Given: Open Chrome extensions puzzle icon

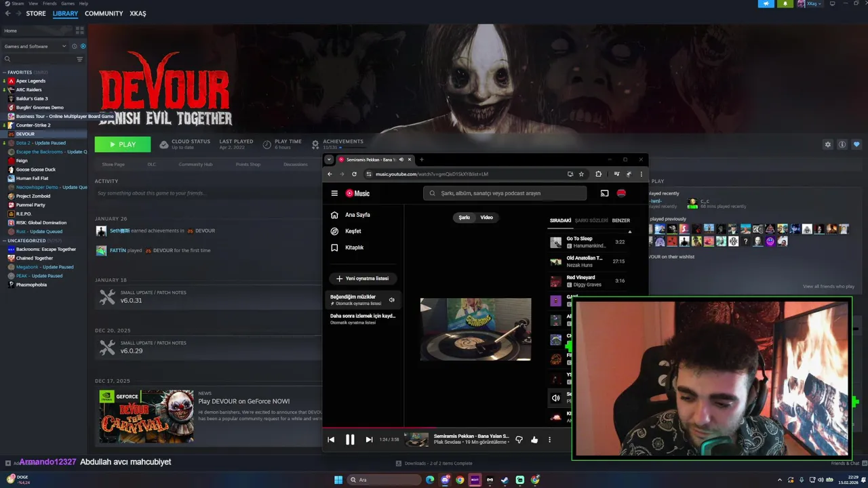Looking at the screenshot, I should [598, 174].
